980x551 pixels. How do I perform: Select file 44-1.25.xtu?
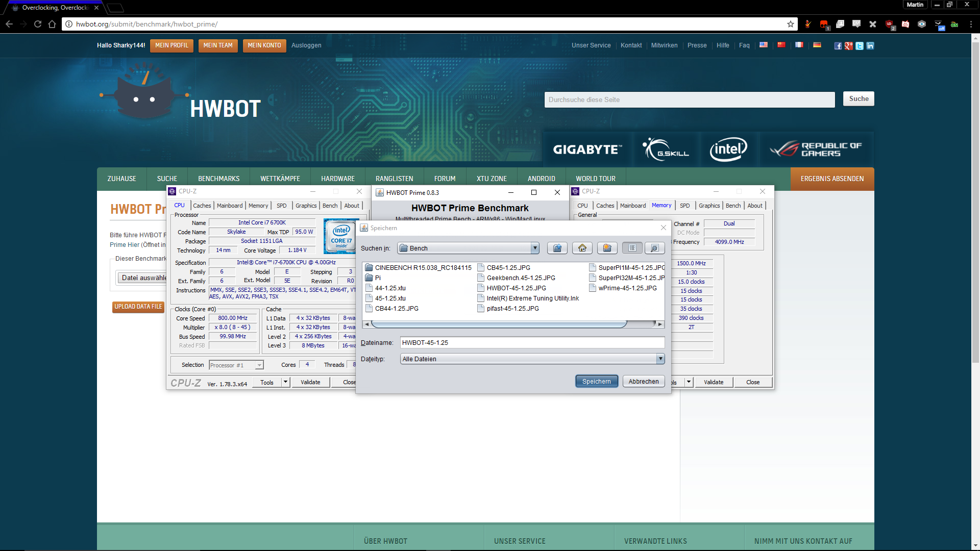point(385,288)
